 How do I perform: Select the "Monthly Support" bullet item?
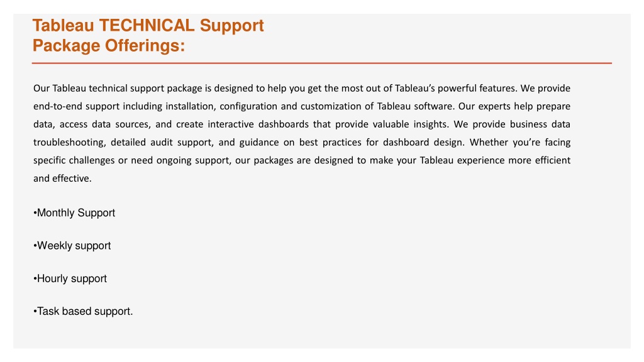[74, 213]
